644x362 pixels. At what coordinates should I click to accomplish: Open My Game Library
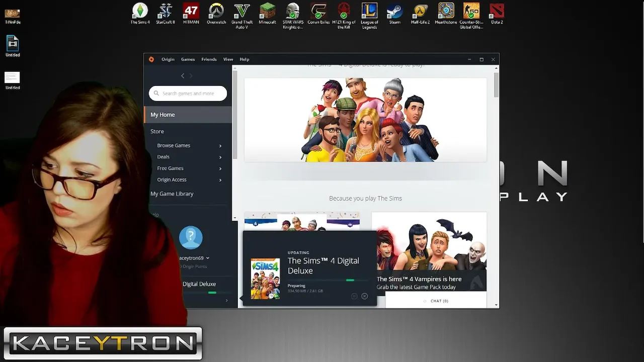click(172, 194)
